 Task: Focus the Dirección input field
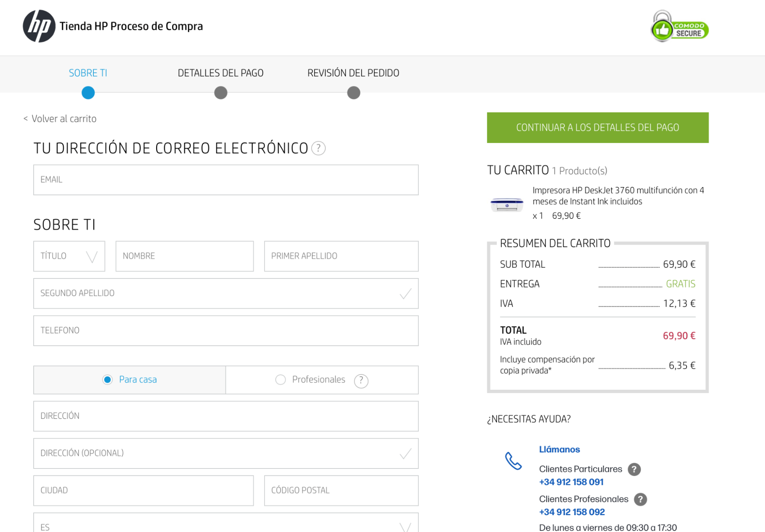226,416
